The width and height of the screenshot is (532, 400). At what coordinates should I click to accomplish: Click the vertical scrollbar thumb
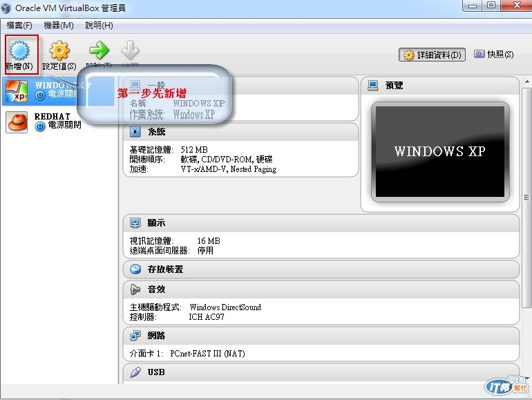(x=527, y=198)
